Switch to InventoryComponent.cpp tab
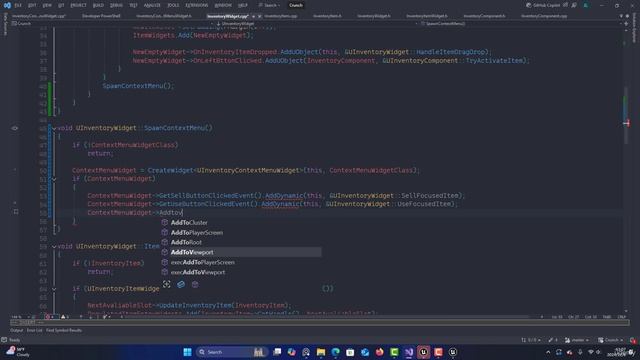This screenshot has width=640, height=360. coord(544,16)
